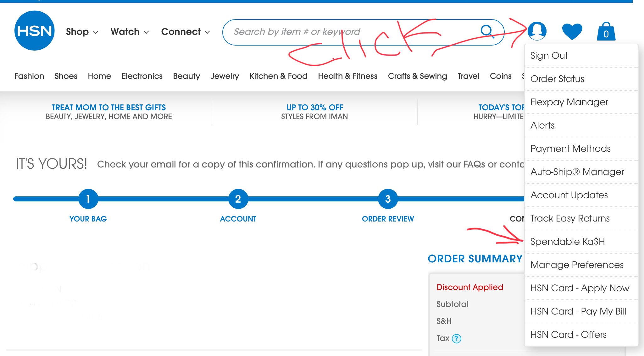Image resolution: width=644 pixels, height=356 pixels.
Task: Click the Discount Applied text
Action: 470,287
